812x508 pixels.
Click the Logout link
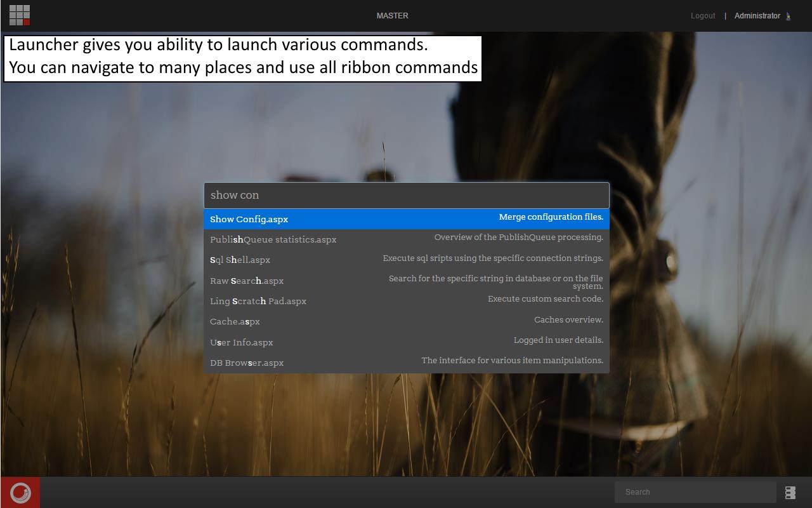(x=703, y=16)
